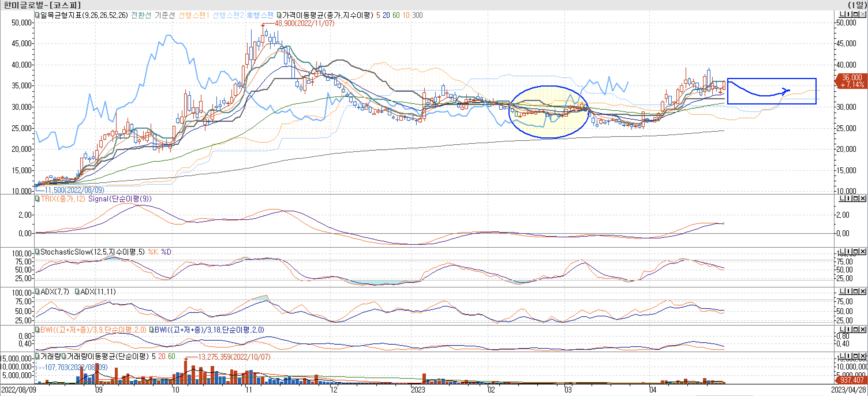Click the orange 선행스팬1 legend color label
The height and width of the screenshot is (396, 868).
click(x=194, y=15)
